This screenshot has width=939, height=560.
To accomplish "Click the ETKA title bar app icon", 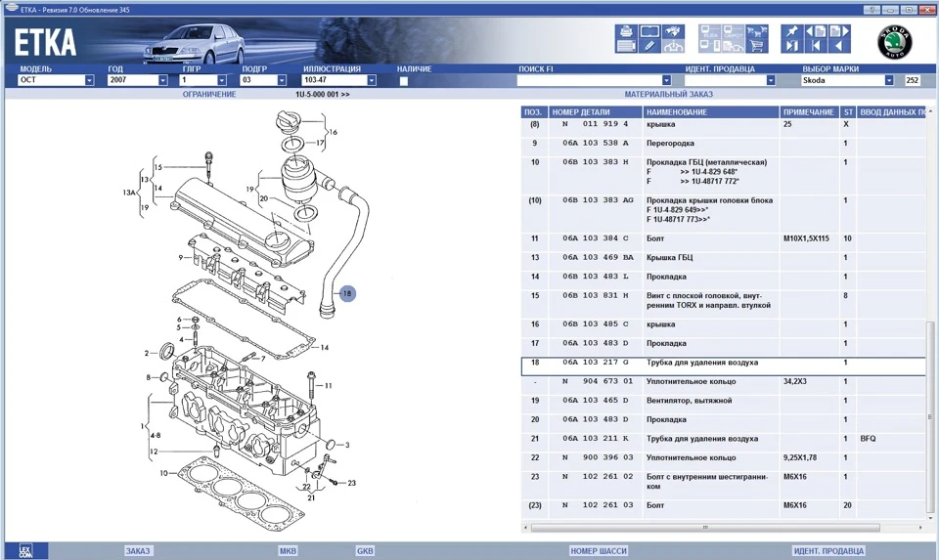I will point(12,9).
